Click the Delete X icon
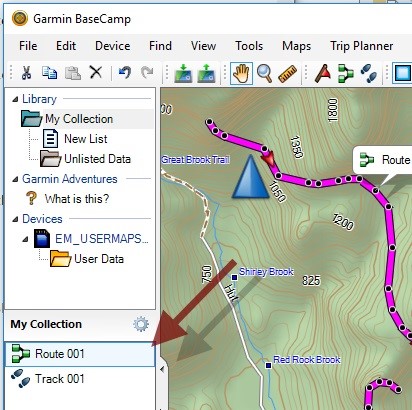This screenshot has height=410, width=412. coord(96,72)
